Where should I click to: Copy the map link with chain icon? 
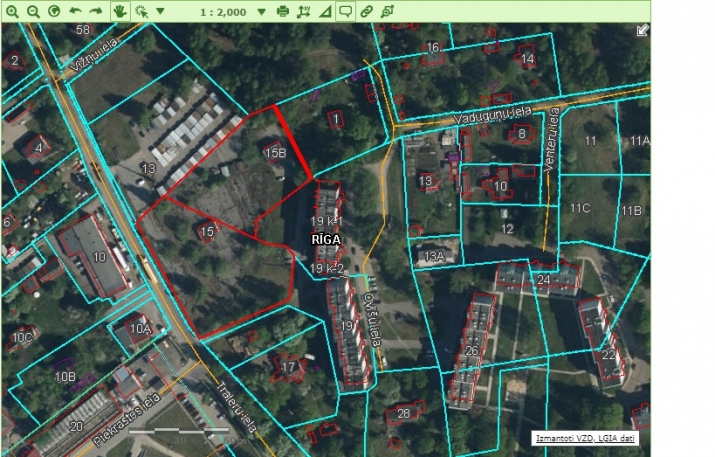[367, 11]
